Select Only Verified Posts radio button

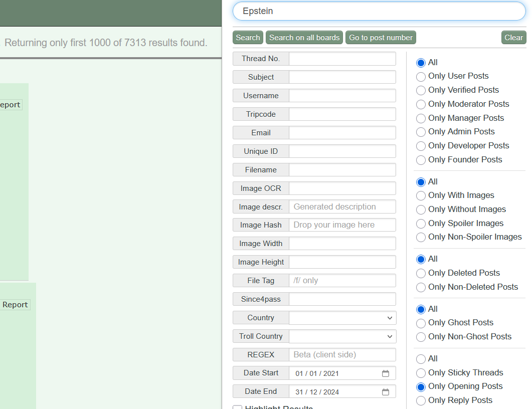coord(421,91)
